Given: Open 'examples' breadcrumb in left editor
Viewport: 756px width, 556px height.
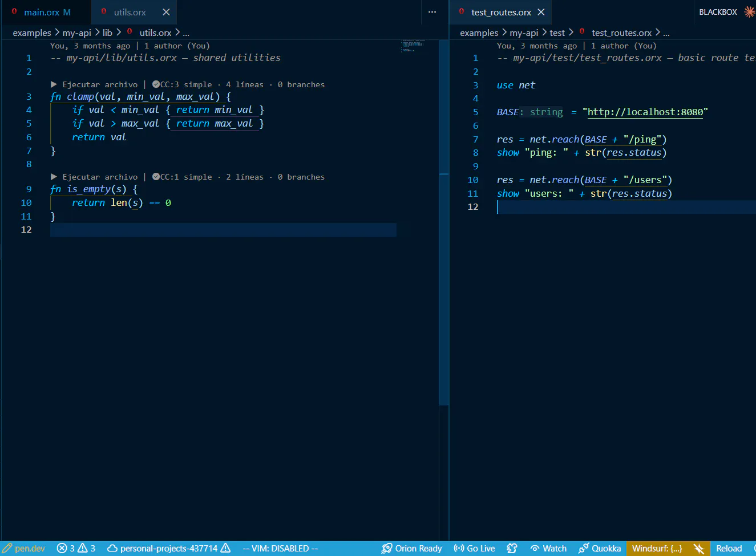Looking at the screenshot, I should (32, 33).
